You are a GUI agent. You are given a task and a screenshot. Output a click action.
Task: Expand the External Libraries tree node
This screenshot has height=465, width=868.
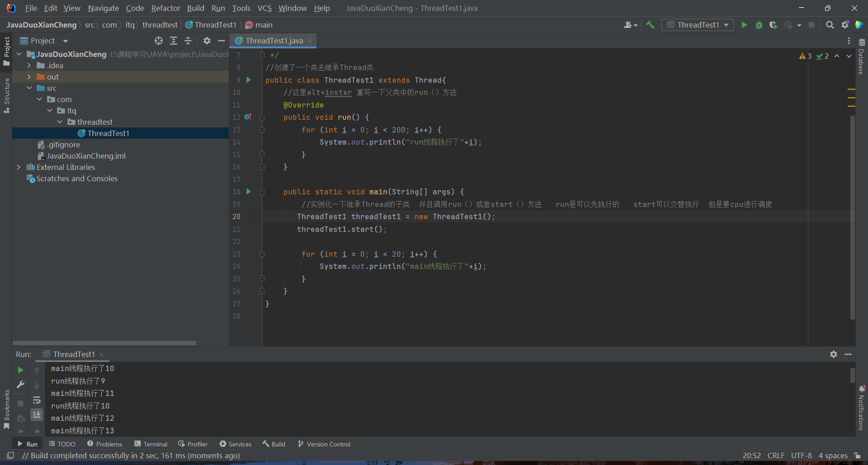point(19,167)
